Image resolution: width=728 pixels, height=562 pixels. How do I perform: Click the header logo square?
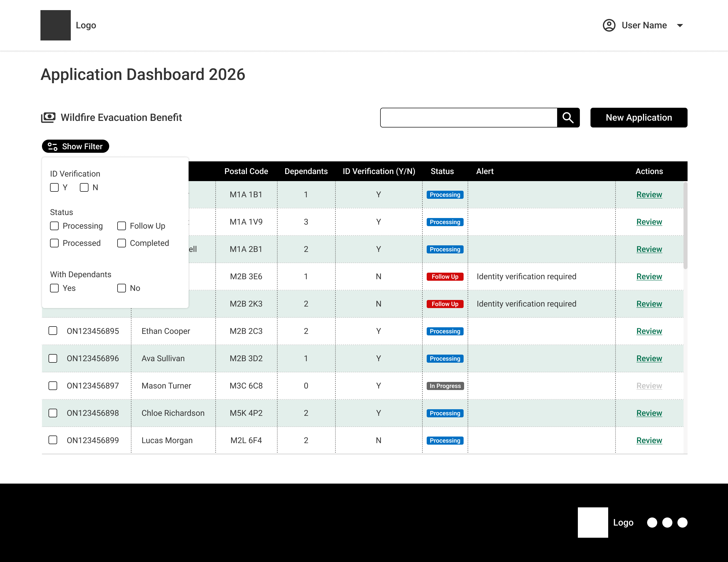pos(56,25)
